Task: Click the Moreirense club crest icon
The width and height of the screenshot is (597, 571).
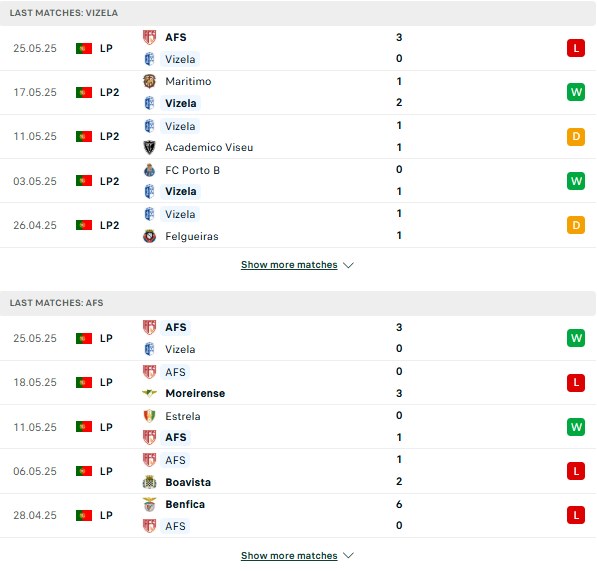Action: point(149,393)
